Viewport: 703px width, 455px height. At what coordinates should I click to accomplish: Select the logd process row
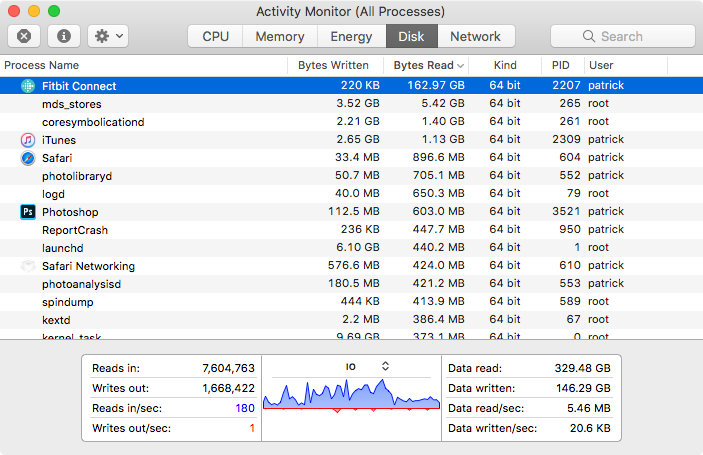tap(352, 194)
